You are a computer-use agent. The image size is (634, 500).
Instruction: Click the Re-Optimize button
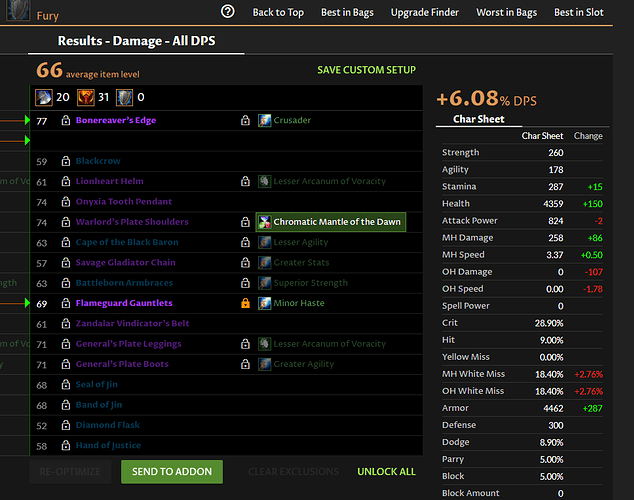70,472
